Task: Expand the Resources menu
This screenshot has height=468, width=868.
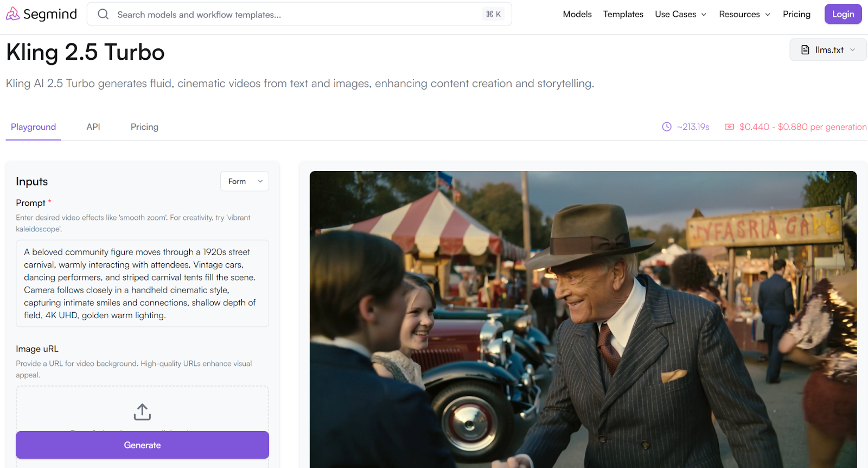Action: [744, 14]
